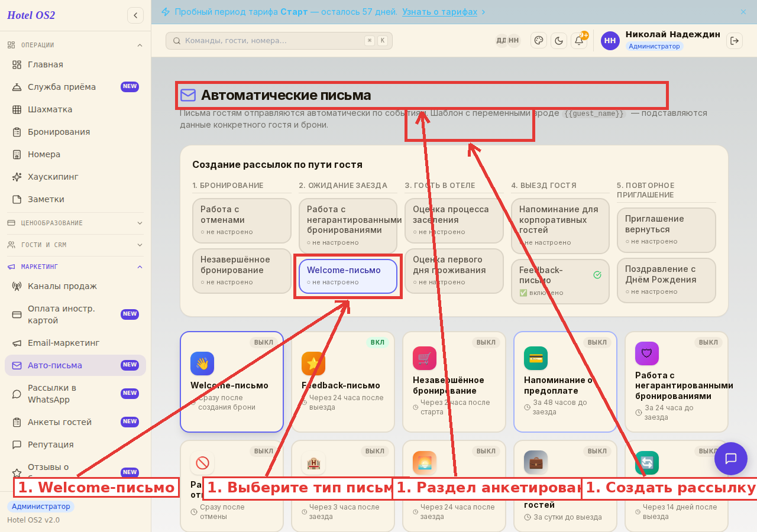Open Главная in the sidebar

tap(75, 64)
